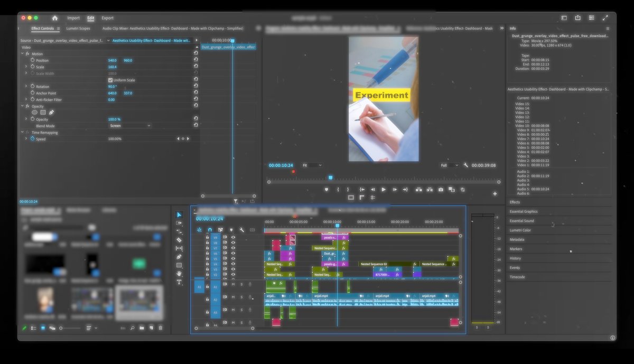Image resolution: width=634 pixels, height=364 pixels.
Task: Click Mark Out button
Action: 348,189
